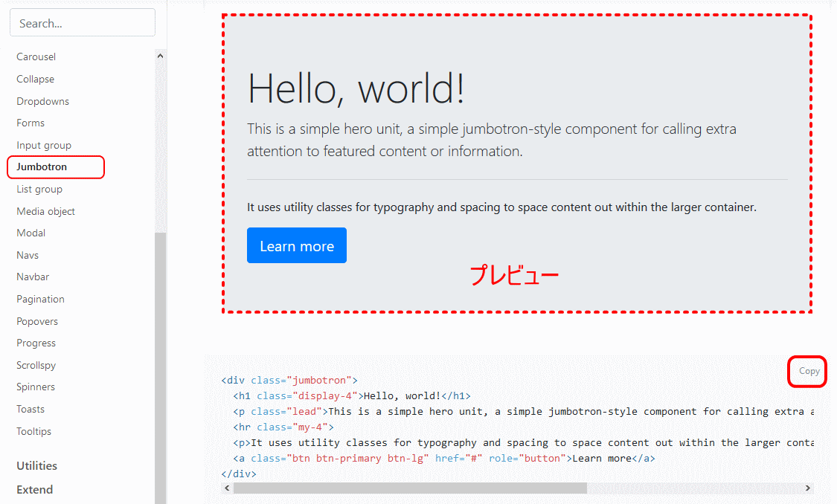Open the Dropdowns sidebar item
Viewport: 837px width, 504px height.
(x=43, y=101)
